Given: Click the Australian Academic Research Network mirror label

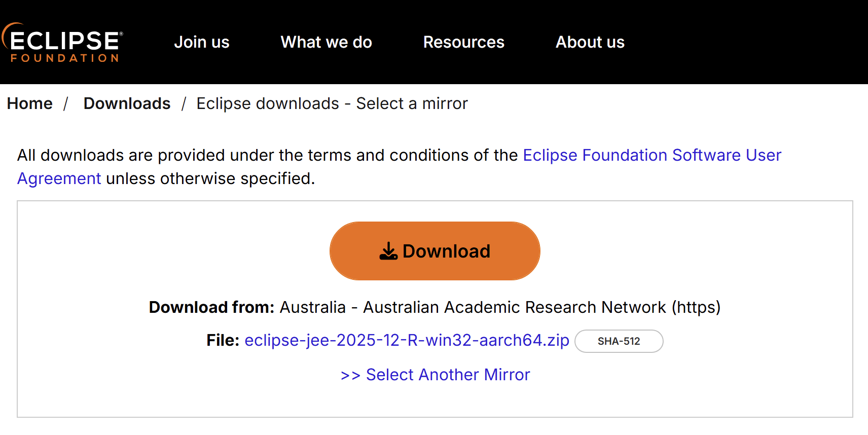Looking at the screenshot, I should click(x=501, y=307).
